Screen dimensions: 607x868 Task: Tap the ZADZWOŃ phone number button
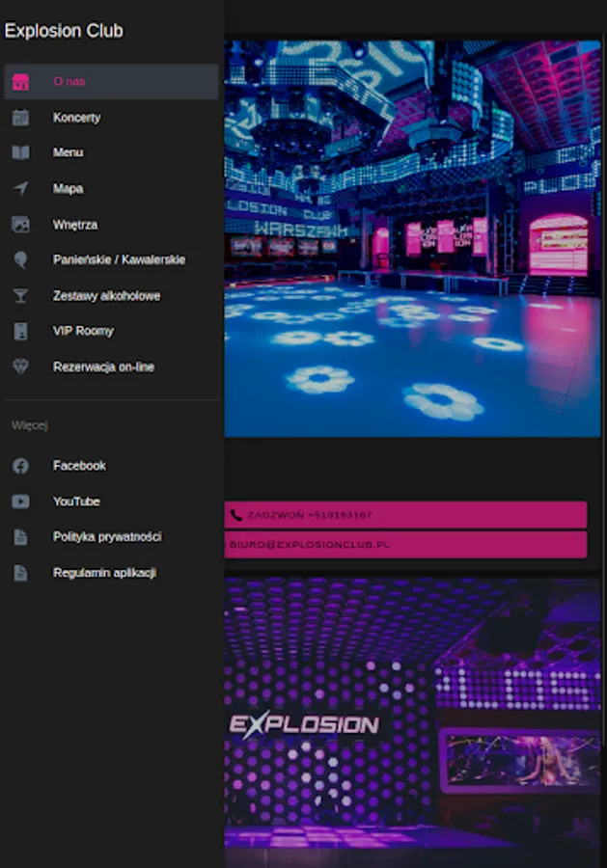click(405, 515)
